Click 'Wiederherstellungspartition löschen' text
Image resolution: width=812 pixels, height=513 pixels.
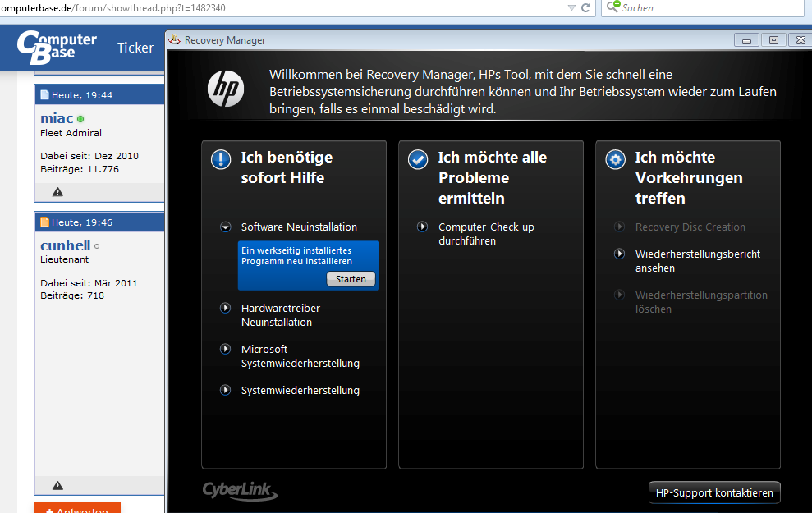coord(701,302)
